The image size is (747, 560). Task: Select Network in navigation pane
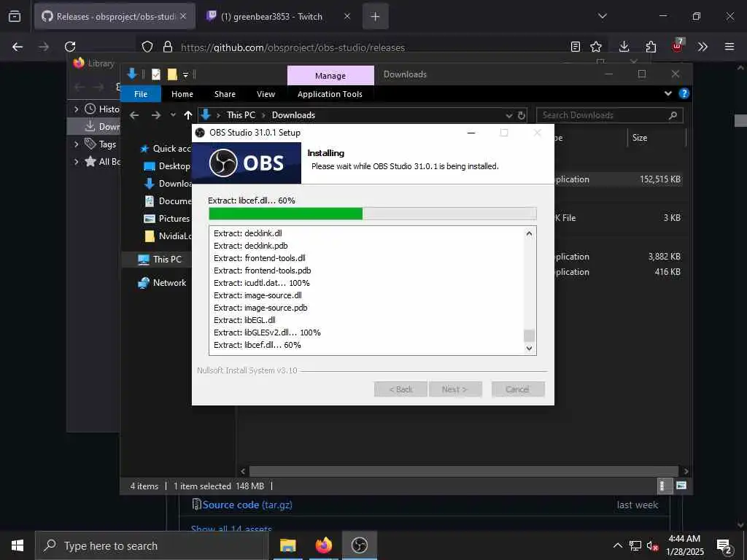coord(162,282)
